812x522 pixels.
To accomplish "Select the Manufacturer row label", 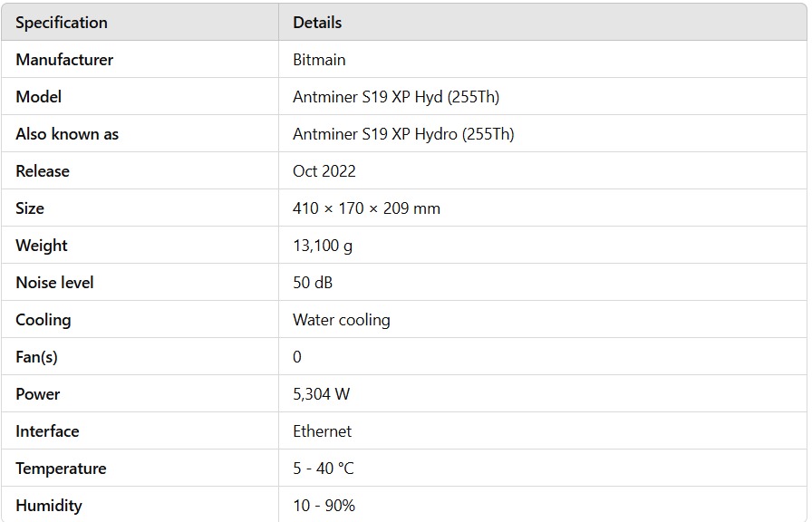I will click(64, 60).
